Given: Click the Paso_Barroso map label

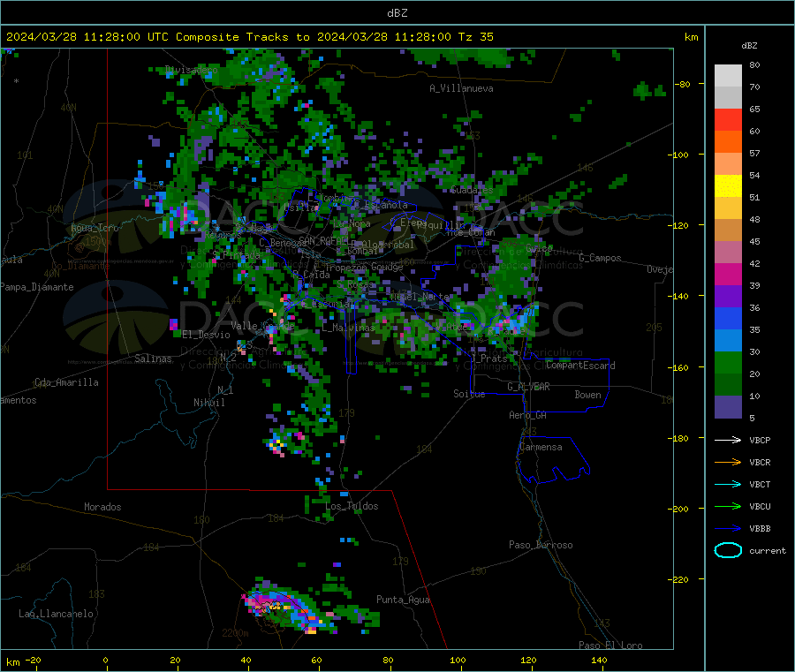Looking at the screenshot, I should [541, 545].
